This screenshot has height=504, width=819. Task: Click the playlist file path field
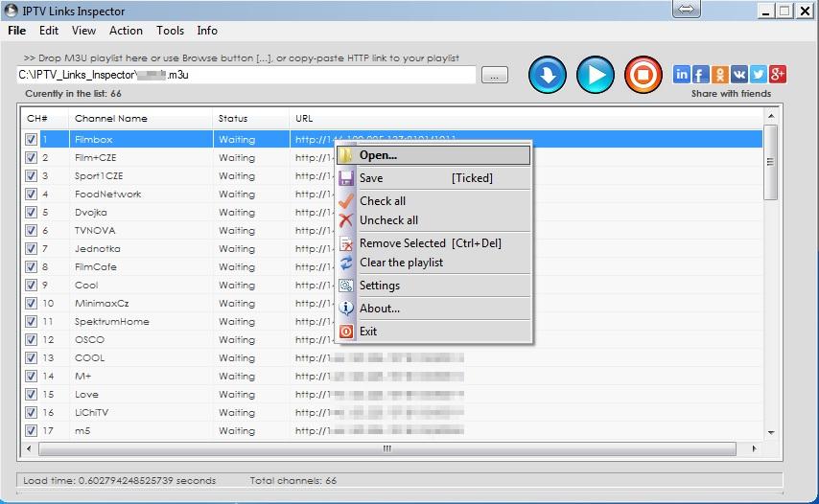pyautogui.click(x=246, y=75)
